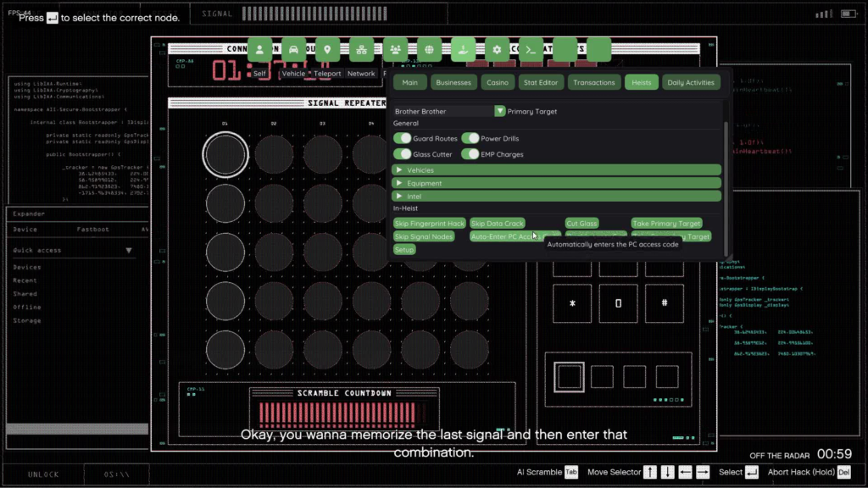Switch to the Stat Editor tab
The height and width of the screenshot is (488, 868).
541,82
